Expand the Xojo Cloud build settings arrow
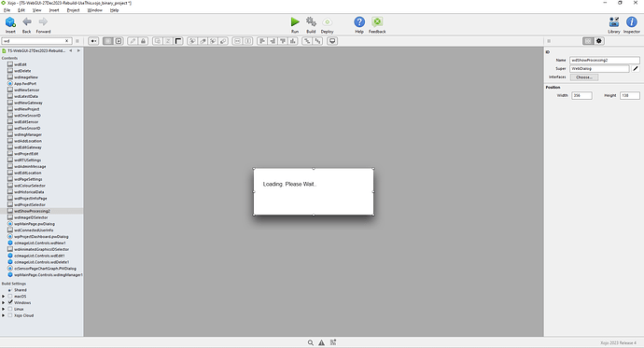This screenshot has height=348, width=644. (4, 315)
